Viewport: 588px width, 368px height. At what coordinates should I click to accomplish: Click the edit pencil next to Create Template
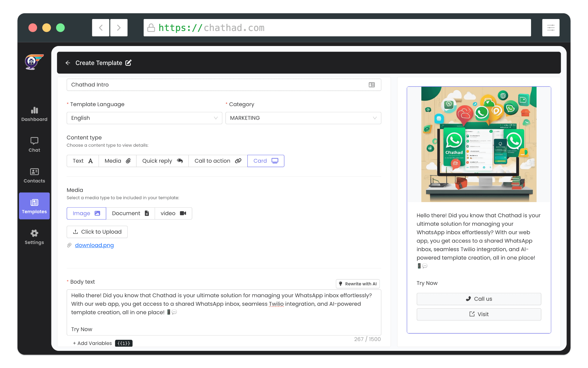129,63
